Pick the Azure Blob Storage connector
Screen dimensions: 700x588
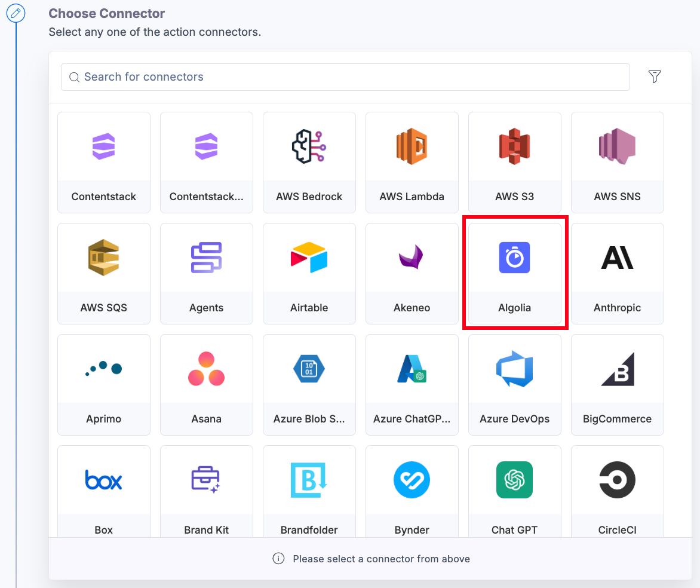309,385
